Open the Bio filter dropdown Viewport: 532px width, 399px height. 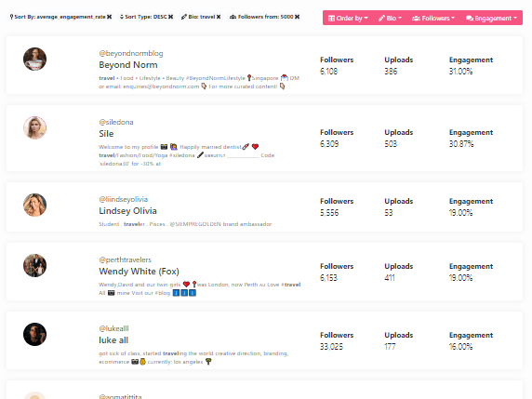[x=390, y=18]
